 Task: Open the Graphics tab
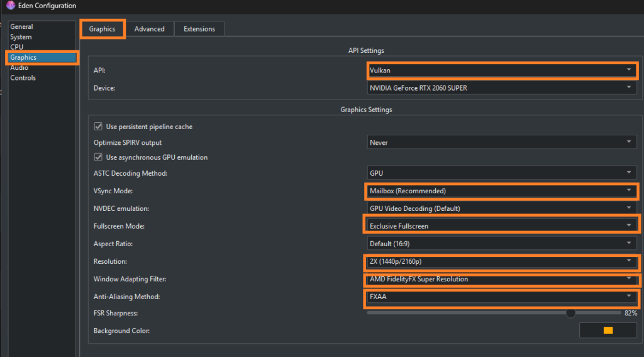click(102, 29)
